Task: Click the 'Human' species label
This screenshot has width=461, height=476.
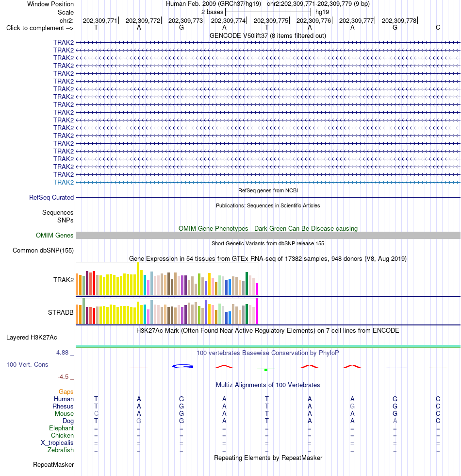Action: click(64, 399)
